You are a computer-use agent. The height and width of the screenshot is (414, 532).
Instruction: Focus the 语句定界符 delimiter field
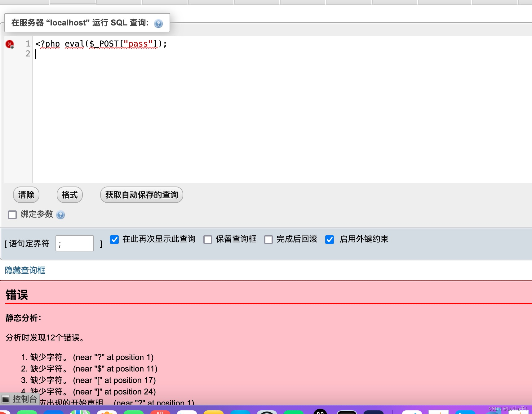(75, 243)
